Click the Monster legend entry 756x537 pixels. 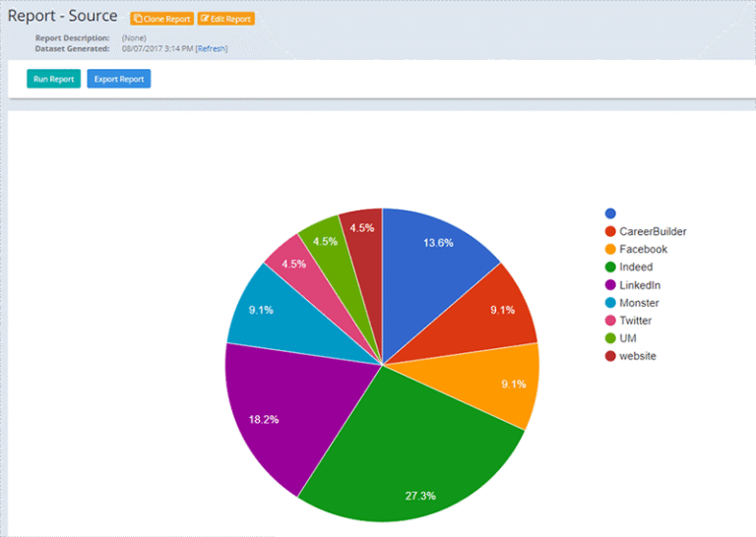tap(632, 303)
